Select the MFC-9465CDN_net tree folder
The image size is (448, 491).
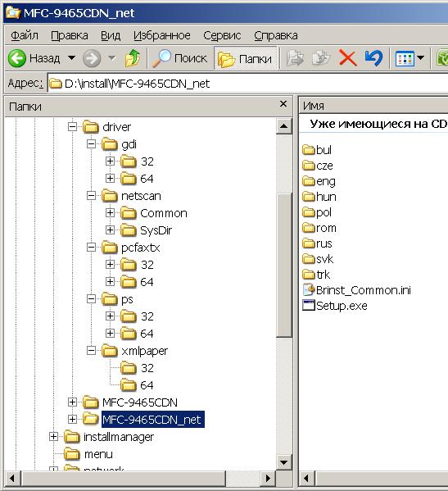click(x=153, y=420)
